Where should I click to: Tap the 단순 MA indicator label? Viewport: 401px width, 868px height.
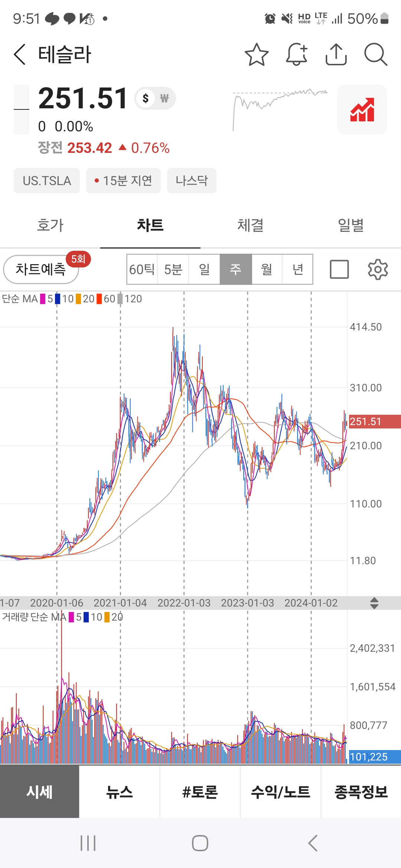[20, 299]
